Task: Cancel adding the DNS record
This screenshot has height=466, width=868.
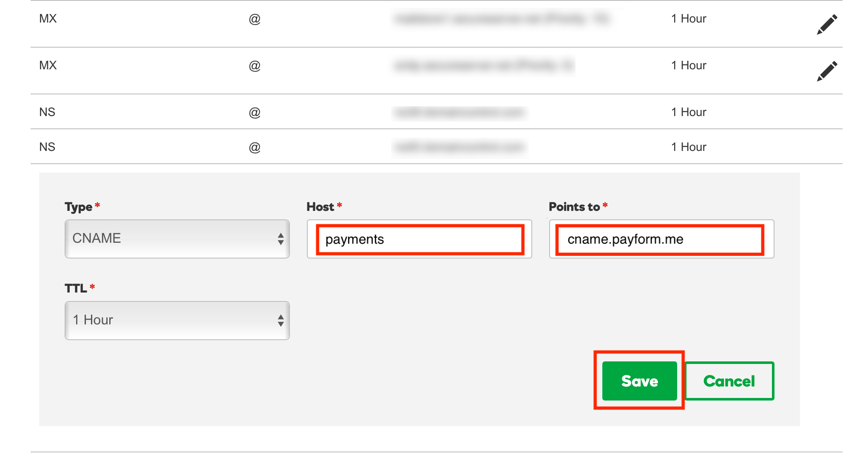Action: pos(729,381)
